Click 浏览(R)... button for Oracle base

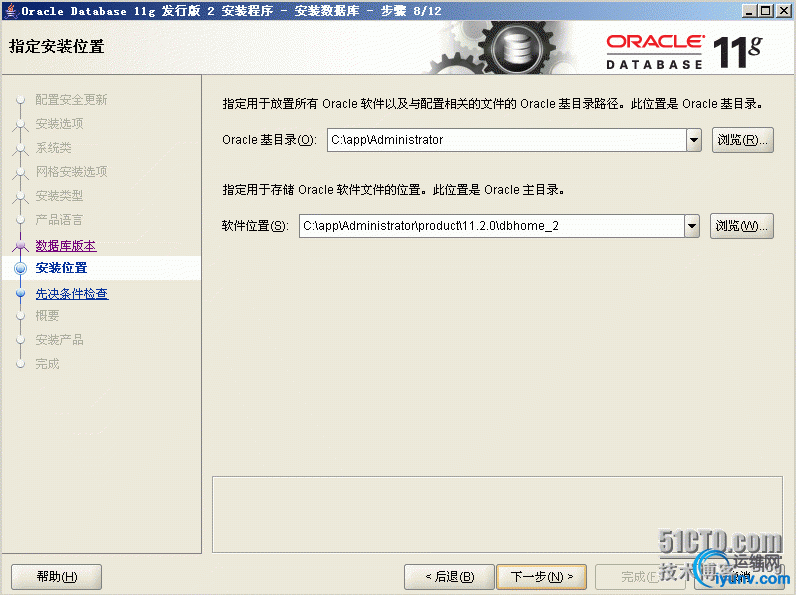pos(743,140)
